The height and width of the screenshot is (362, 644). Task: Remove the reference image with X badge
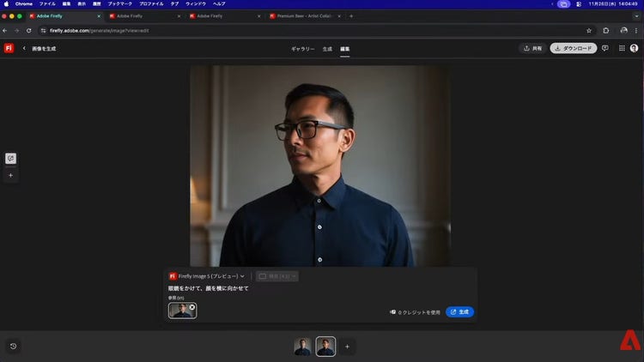(x=192, y=306)
